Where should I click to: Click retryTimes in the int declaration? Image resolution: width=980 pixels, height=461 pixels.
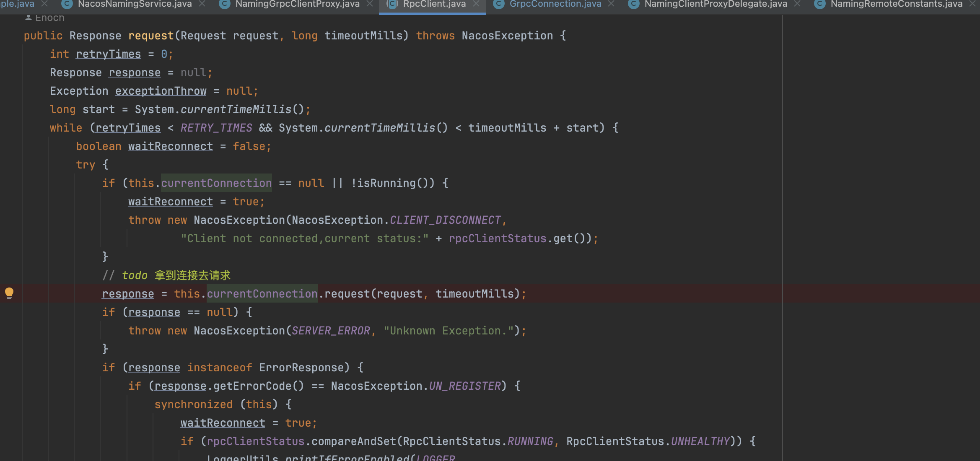(108, 54)
